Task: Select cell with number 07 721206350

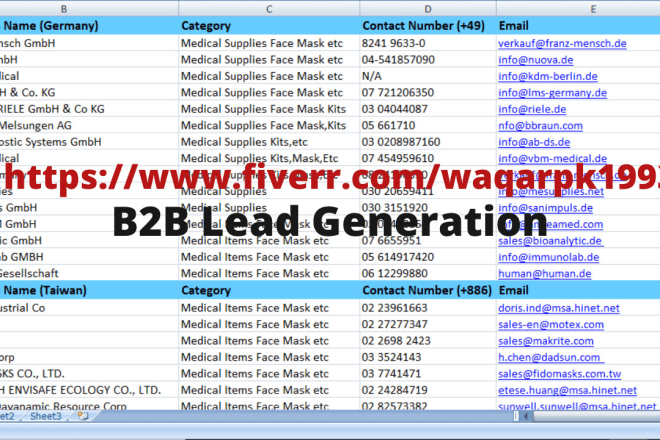Action: coord(428,92)
